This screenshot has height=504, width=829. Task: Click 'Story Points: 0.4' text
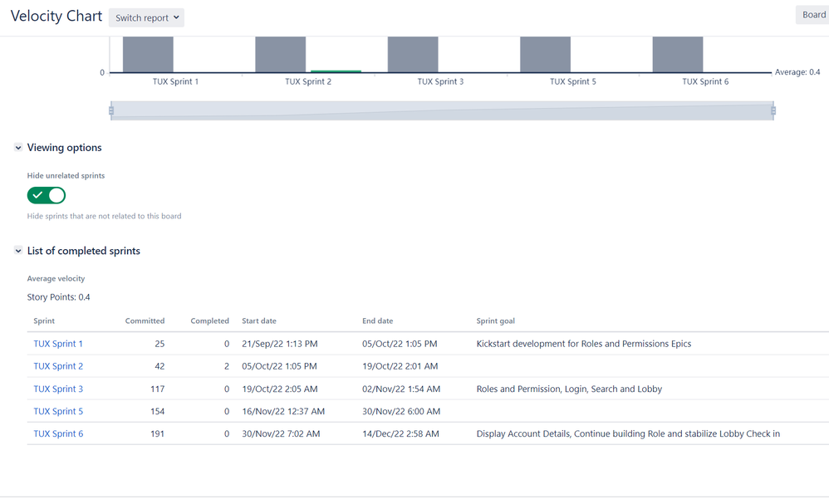pos(59,297)
